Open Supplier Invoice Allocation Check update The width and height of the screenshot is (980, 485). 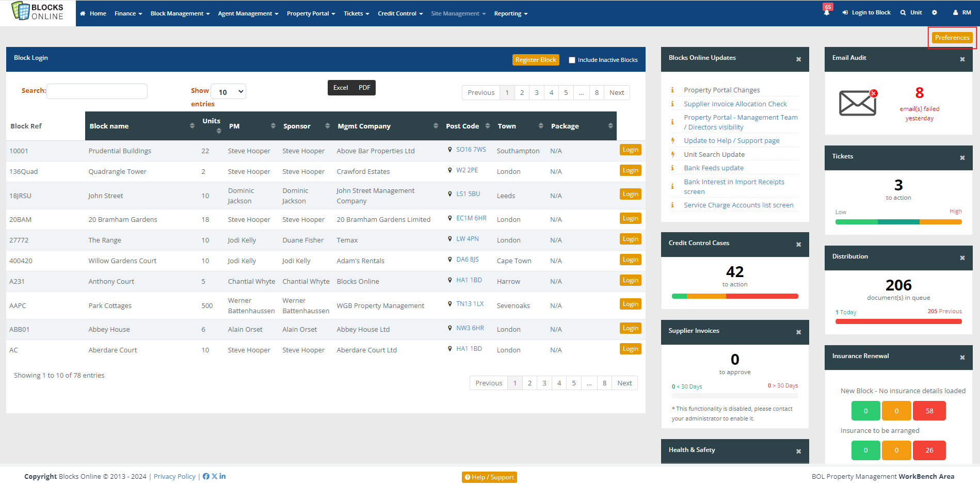(735, 104)
